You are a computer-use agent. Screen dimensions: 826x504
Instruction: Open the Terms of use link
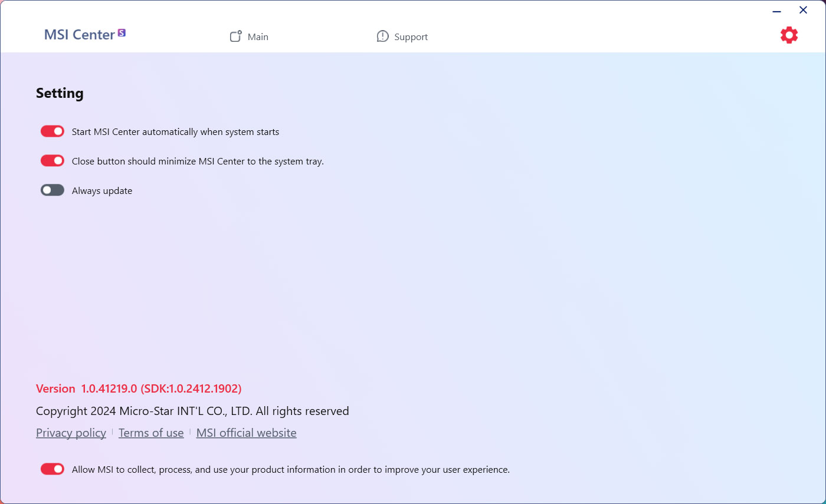[x=151, y=433]
